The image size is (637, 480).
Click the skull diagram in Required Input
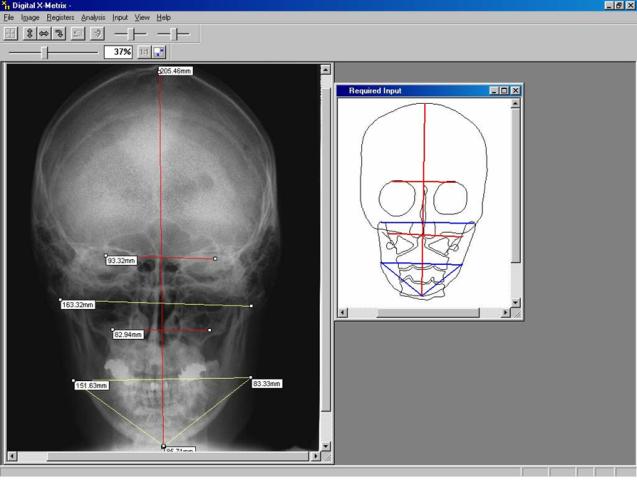tap(424, 201)
